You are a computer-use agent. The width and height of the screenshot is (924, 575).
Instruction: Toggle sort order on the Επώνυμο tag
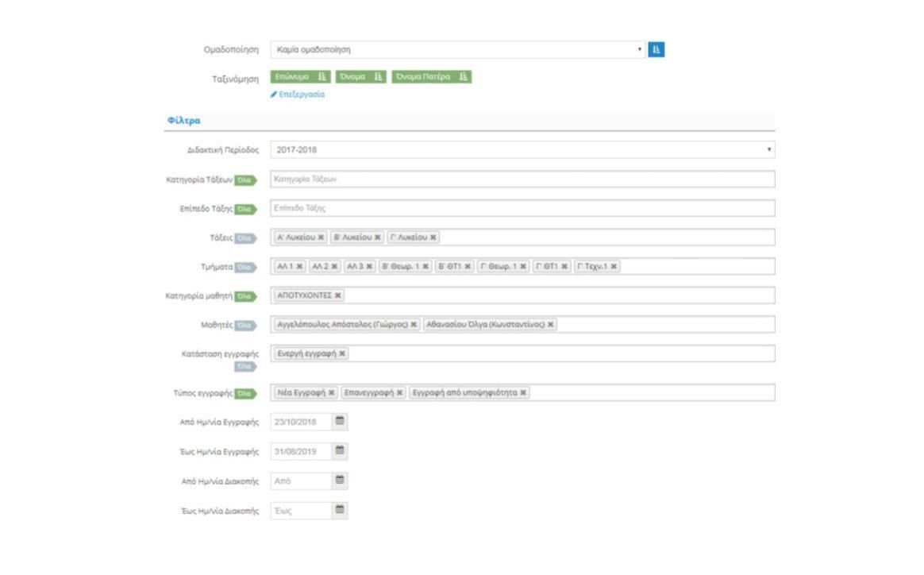tap(321, 77)
